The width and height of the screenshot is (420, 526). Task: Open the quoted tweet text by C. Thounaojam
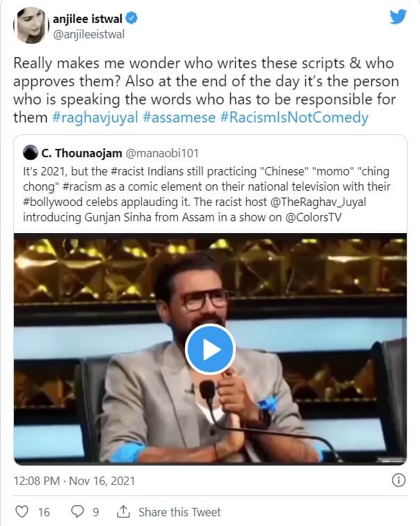(209, 196)
